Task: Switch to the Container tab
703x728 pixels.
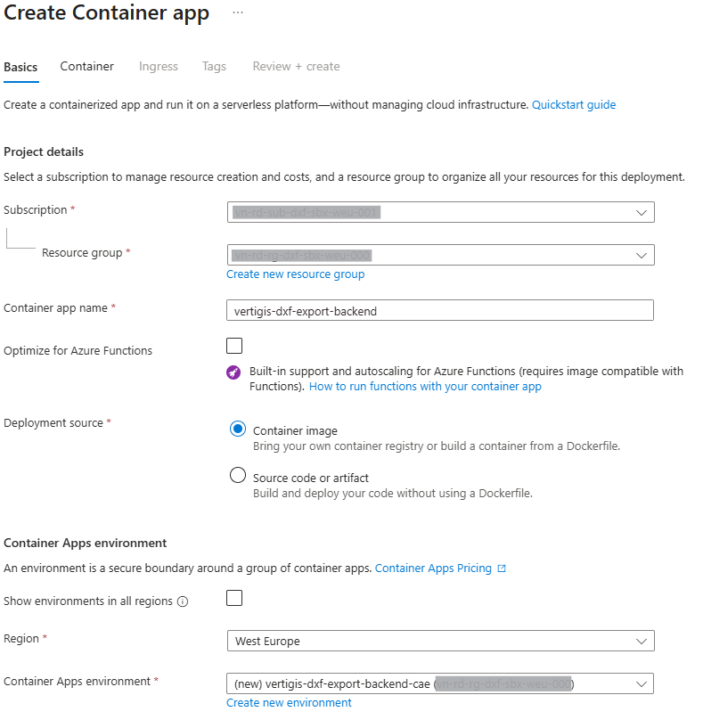Action: [x=86, y=67]
